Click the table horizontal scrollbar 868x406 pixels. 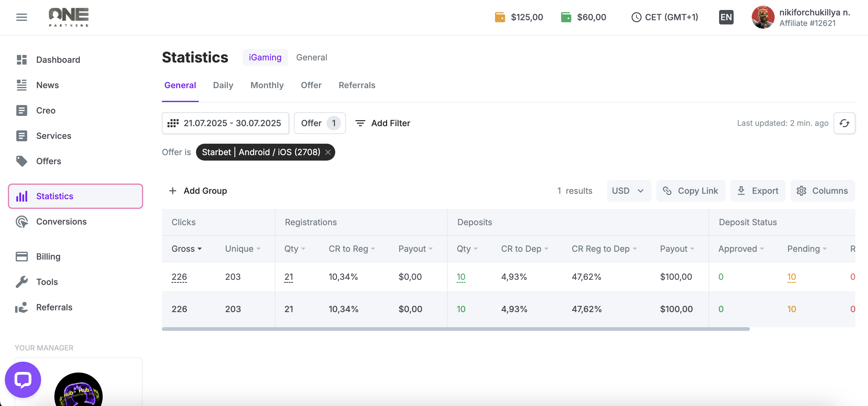(455, 329)
